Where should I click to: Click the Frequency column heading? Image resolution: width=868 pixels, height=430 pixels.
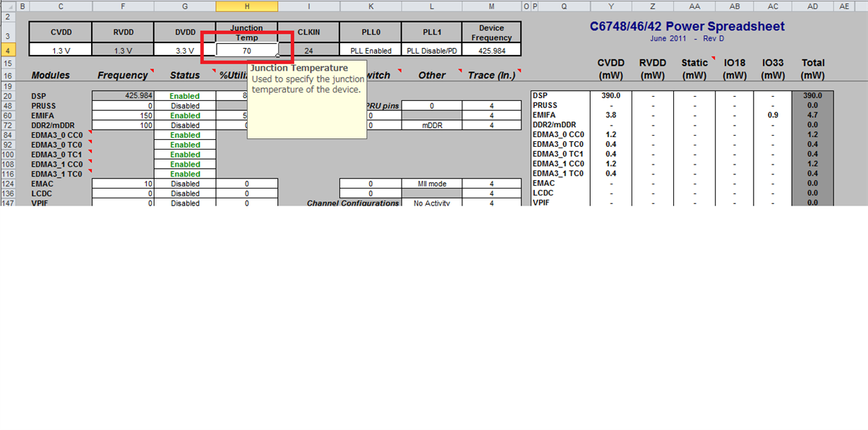(123, 75)
